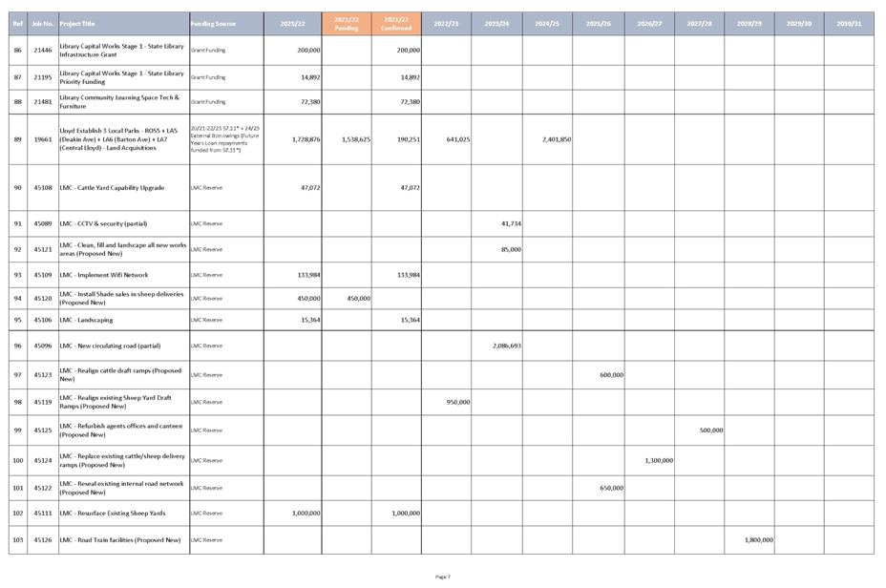Select job number 21446 cell
886x588 pixels.
43,51
